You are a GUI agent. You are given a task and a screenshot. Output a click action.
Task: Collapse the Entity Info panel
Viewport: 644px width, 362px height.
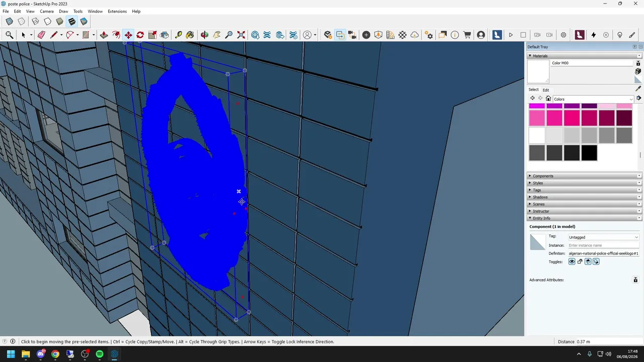[x=584, y=218]
